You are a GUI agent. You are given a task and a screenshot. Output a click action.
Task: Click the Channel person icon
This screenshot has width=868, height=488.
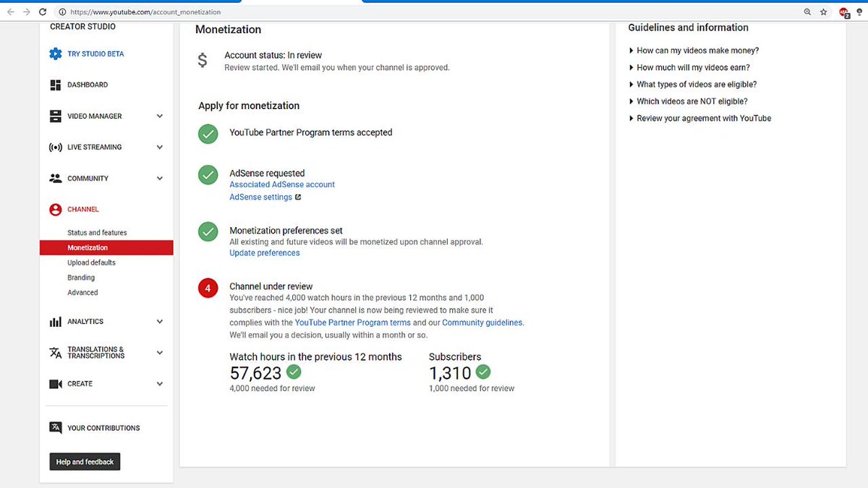point(56,210)
